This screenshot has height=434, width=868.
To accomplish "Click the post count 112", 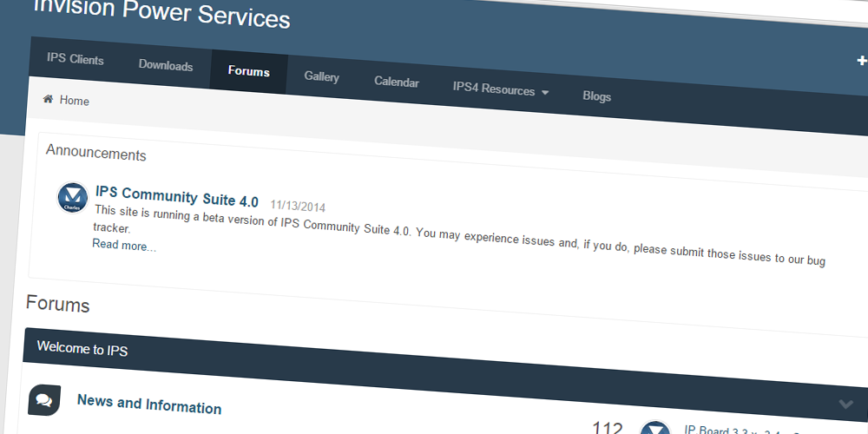I will tap(608, 427).
